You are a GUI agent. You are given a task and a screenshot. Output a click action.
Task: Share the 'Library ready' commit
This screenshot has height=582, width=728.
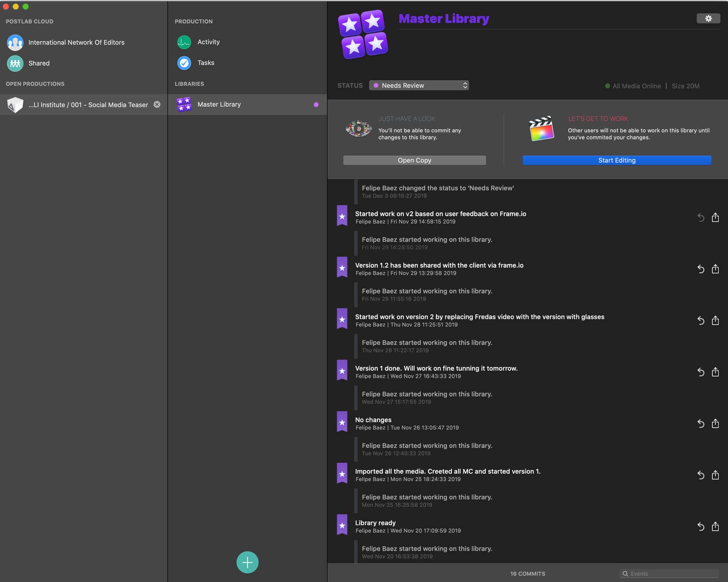(715, 526)
